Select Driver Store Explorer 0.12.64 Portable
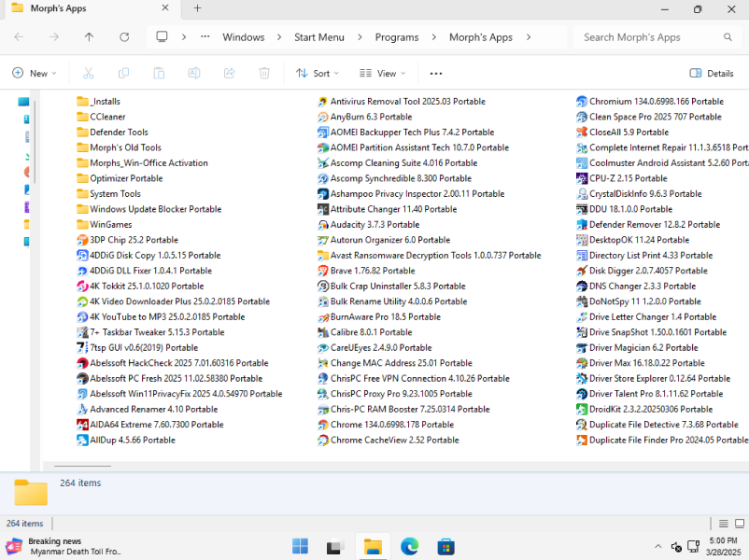 [x=654, y=379]
